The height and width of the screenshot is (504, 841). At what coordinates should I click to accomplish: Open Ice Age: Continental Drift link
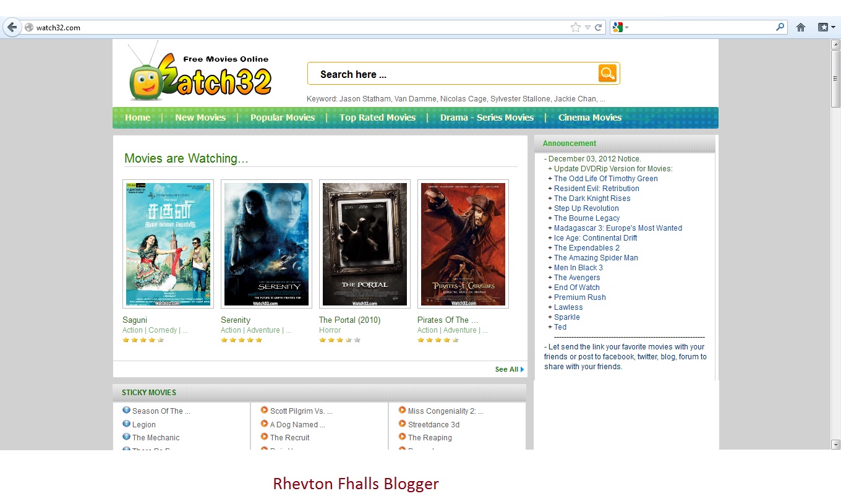click(x=596, y=238)
